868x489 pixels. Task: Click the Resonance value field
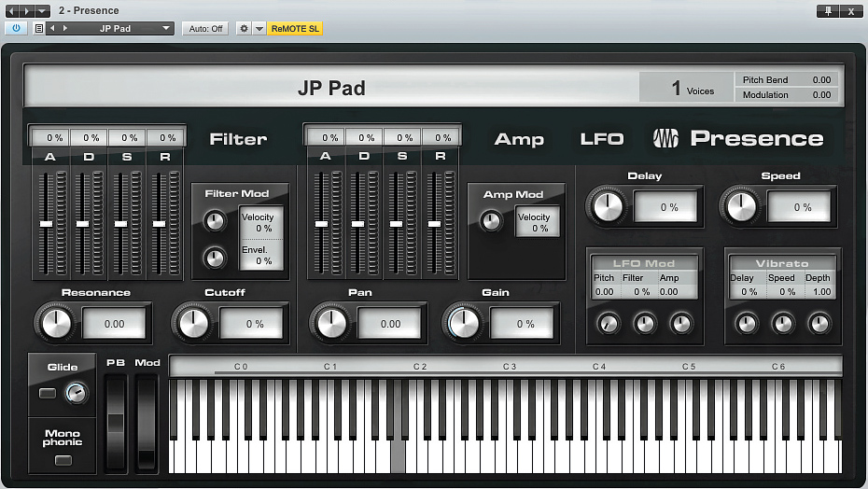pyautogui.click(x=115, y=324)
